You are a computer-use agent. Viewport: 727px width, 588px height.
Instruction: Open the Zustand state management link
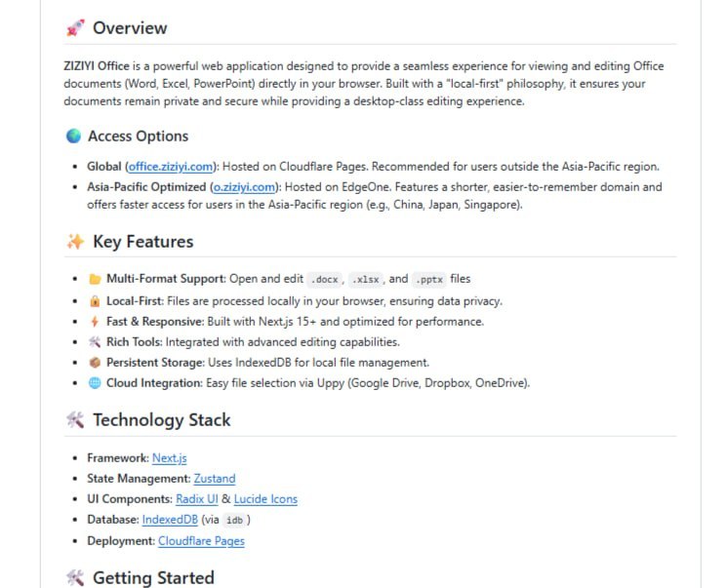click(x=215, y=478)
